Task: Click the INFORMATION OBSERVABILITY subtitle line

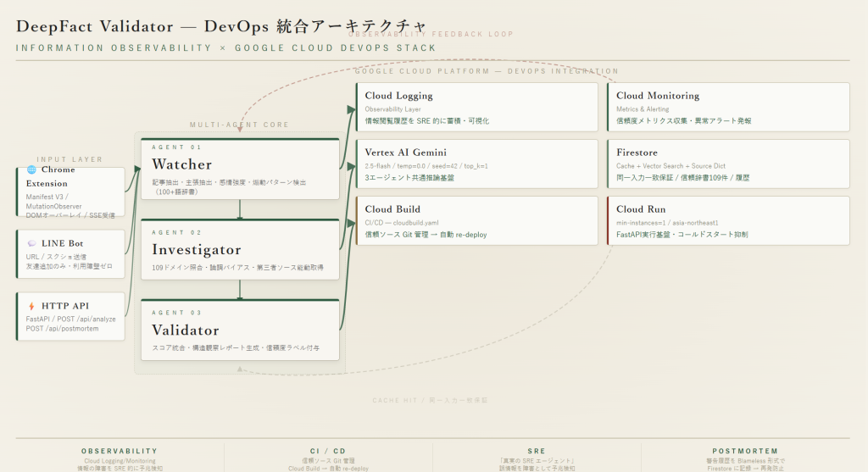Action: pos(225,47)
